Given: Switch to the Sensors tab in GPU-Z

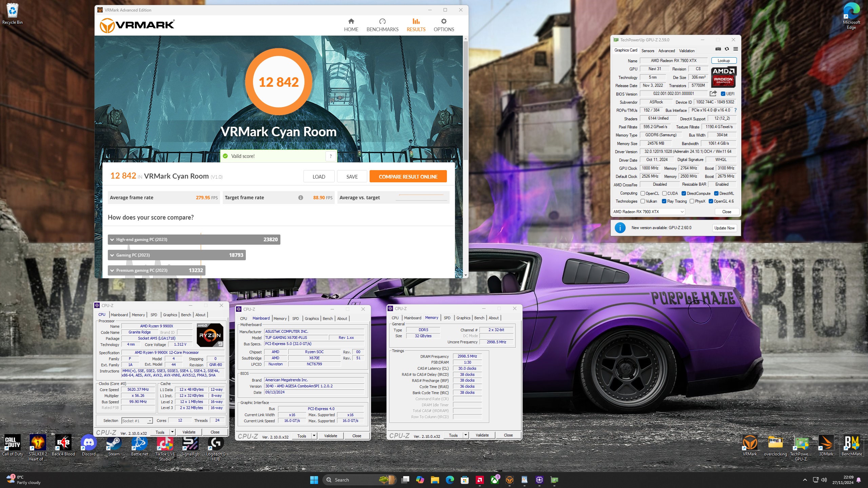Looking at the screenshot, I should point(648,50).
